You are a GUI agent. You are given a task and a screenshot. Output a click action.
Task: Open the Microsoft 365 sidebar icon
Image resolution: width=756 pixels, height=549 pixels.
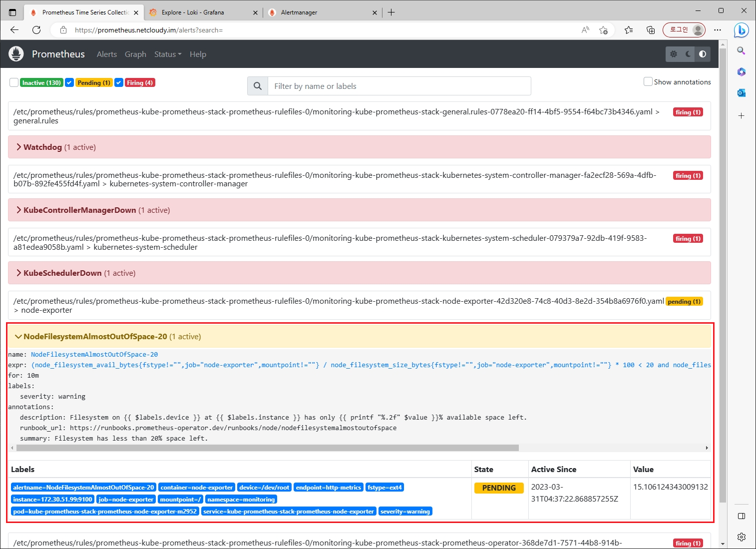click(x=742, y=72)
